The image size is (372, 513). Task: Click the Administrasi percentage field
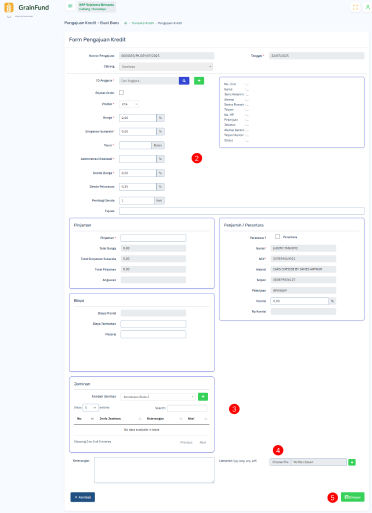[x=138, y=159]
